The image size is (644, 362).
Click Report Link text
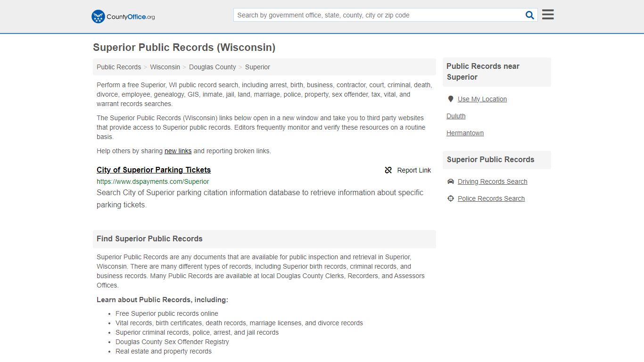(414, 170)
